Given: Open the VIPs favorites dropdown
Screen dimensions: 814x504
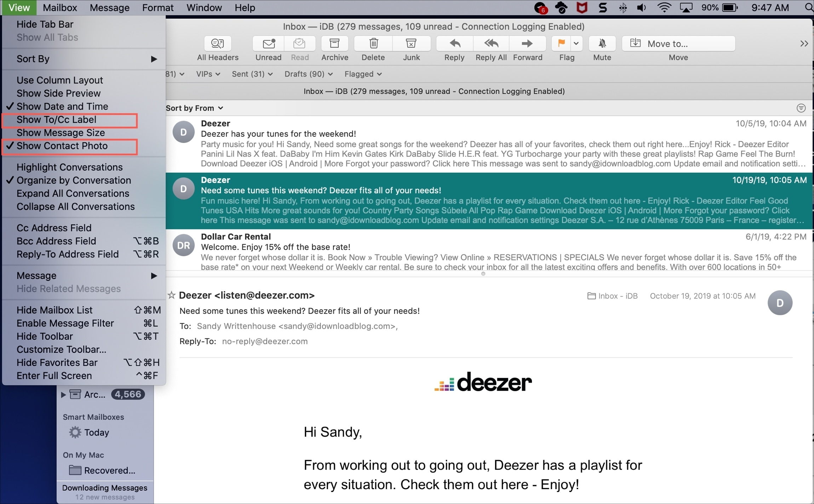Looking at the screenshot, I should (x=208, y=74).
